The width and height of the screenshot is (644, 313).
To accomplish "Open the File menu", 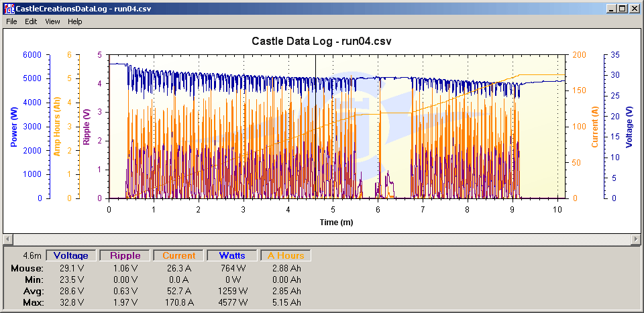I will point(11,21).
